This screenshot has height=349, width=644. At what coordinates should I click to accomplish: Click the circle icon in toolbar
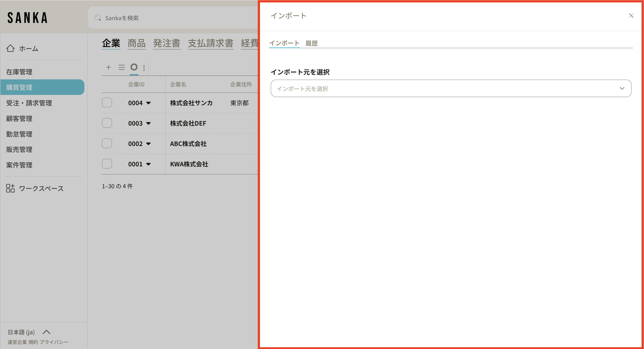click(134, 67)
